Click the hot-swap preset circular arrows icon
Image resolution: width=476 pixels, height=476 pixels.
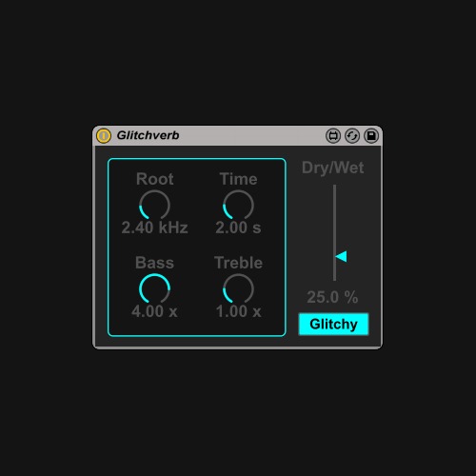coord(352,136)
